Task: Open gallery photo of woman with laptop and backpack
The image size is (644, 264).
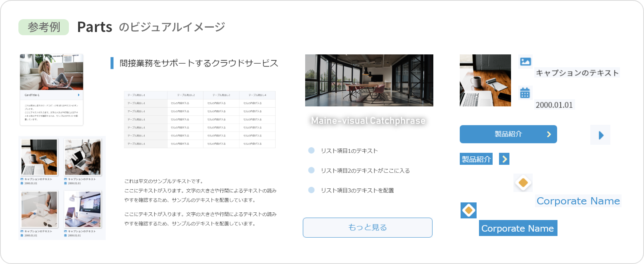Action: tap(83, 157)
